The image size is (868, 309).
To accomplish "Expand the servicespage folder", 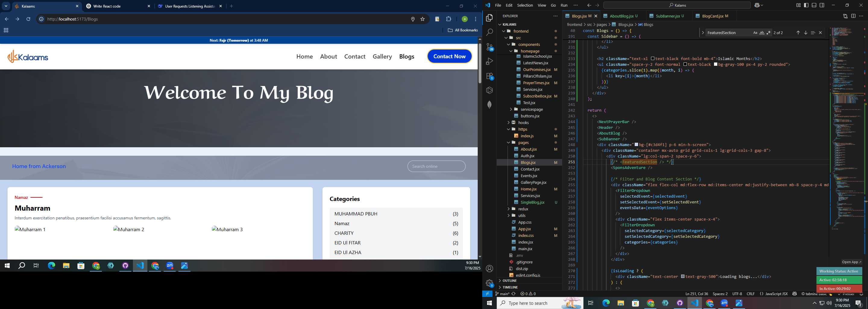I will pyautogui.click(x=511, y=109).
